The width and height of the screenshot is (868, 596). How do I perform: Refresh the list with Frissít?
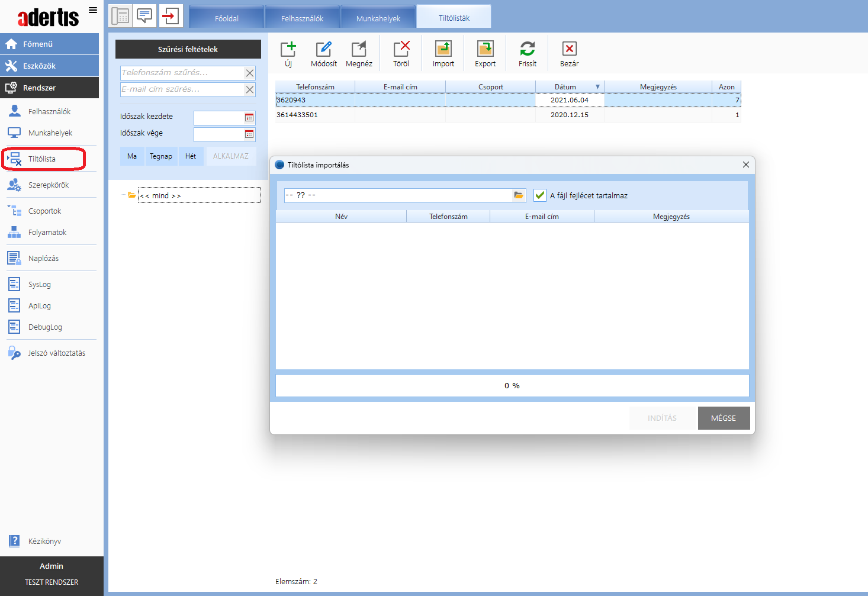tap(527, 49)
